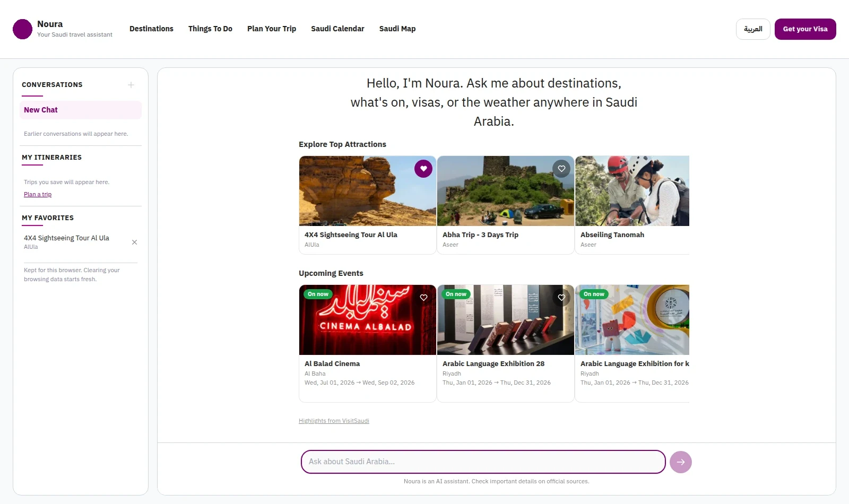Open the Abseiling Tanomah attraction thumbnail

click(632, 191)
